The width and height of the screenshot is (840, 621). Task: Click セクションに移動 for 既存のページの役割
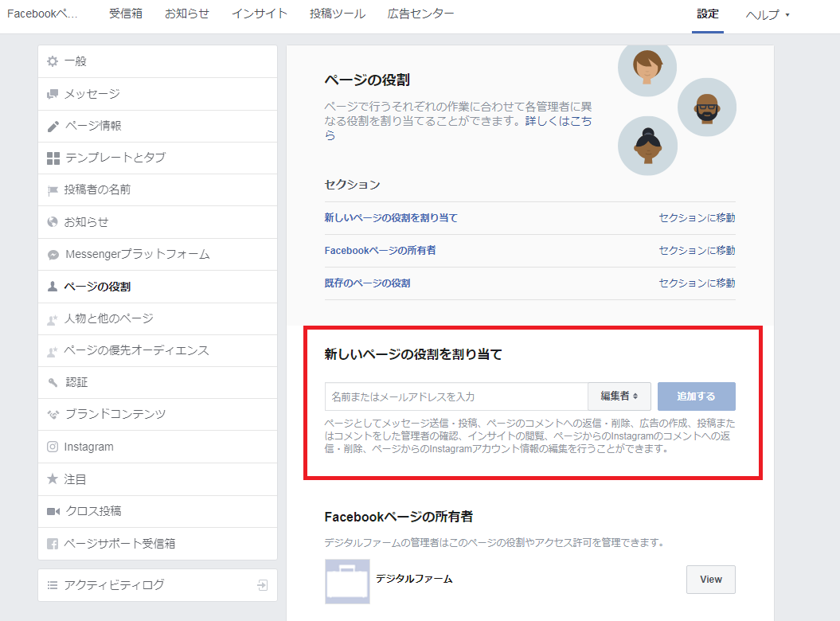click(697, 283)
